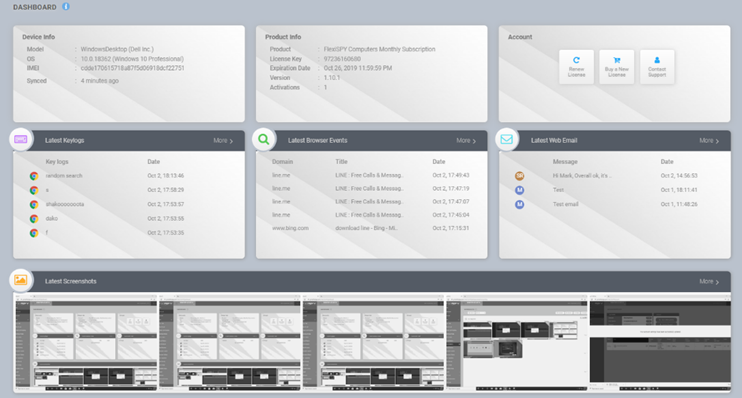Expand More in the Latest Browser Events header
Image resolution: width=742 pixels, height=398 pixels.
[466, 141]
